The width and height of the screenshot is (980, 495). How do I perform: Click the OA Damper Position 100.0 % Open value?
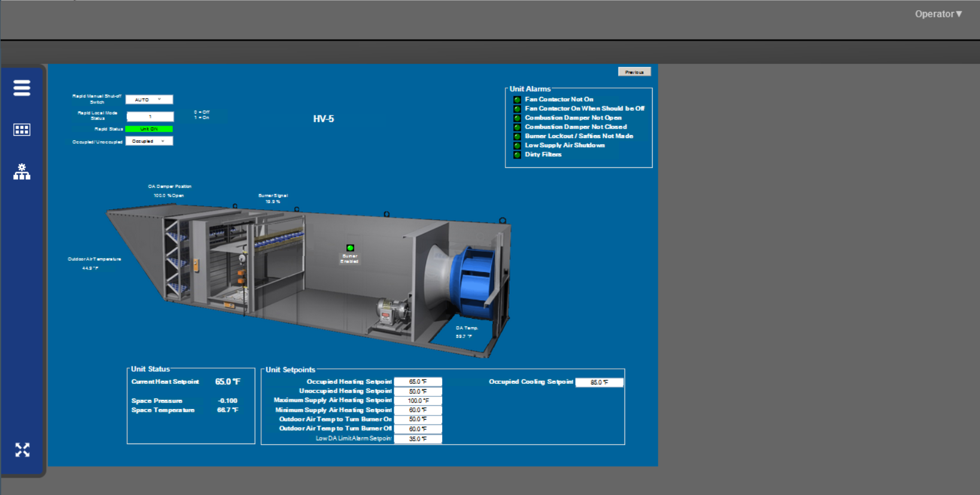(x=169, y=195)
